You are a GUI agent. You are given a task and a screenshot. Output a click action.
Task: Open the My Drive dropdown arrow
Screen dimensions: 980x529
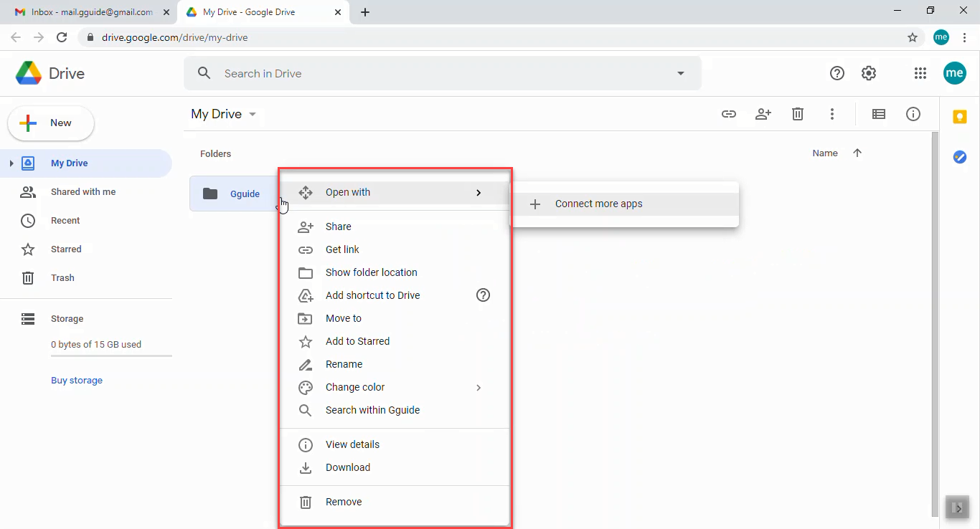tap(252, 114)
